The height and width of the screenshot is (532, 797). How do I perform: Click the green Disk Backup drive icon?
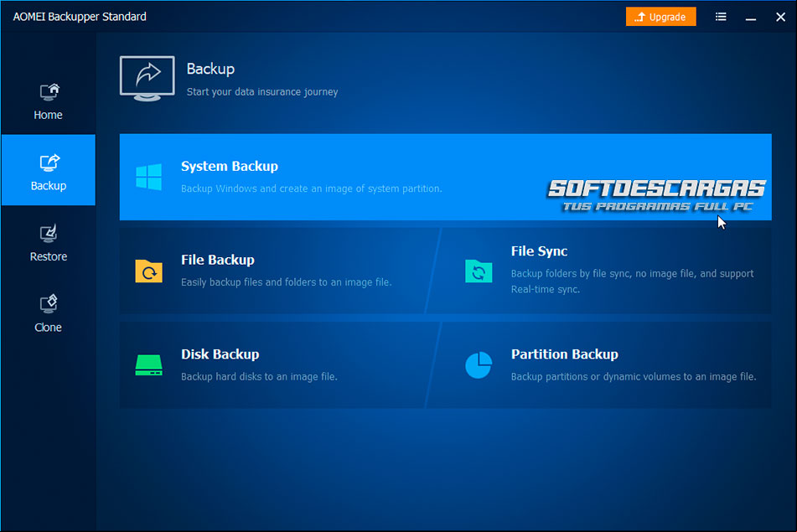(149, 364)
